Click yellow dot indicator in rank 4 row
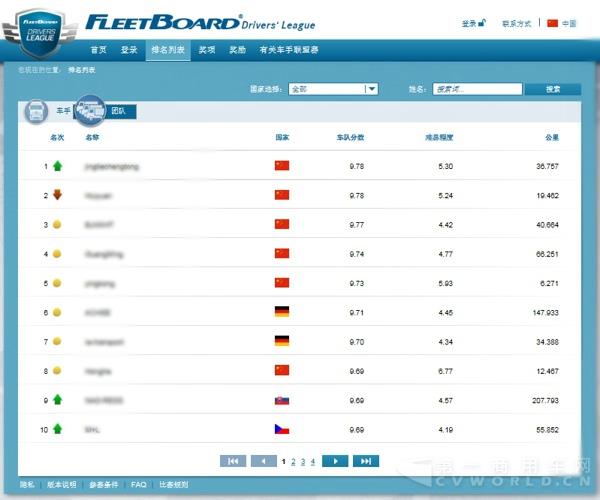 [57, 254]
